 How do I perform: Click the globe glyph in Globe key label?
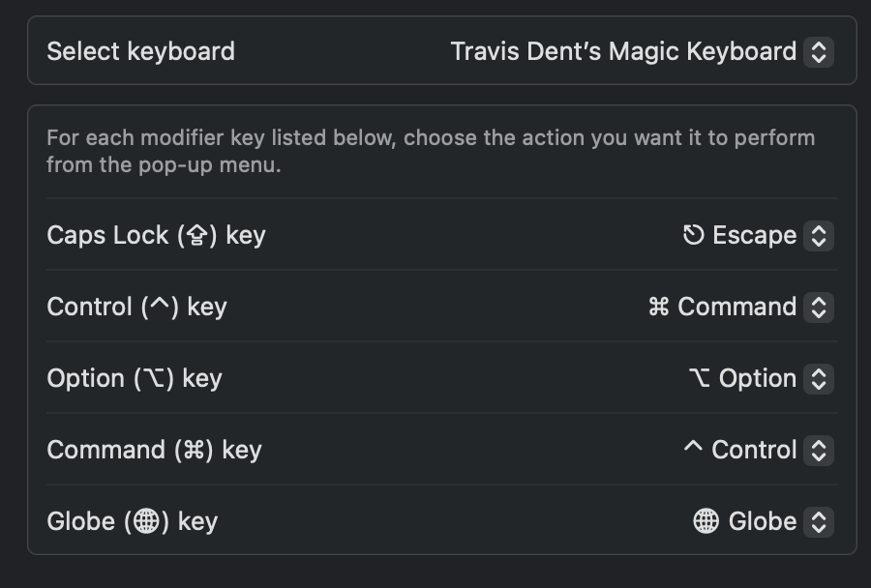(147, 521)
